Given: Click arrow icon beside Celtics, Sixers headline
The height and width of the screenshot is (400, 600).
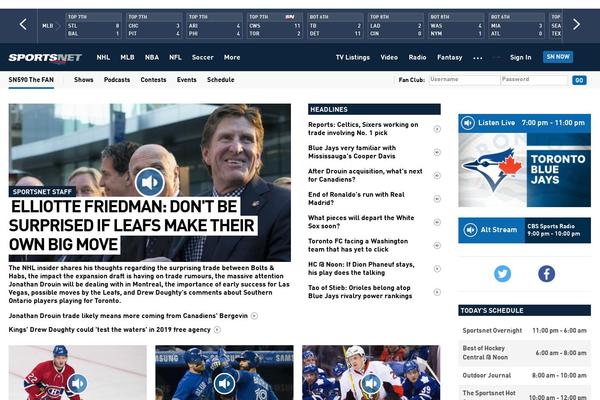Looking at the screenshot, I should [437, 129].
